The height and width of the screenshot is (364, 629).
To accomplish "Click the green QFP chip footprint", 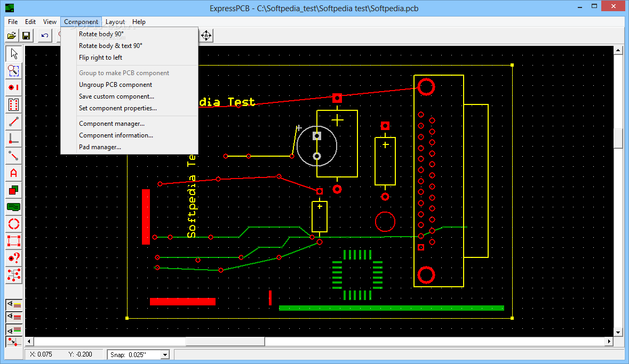I will 357,275.
